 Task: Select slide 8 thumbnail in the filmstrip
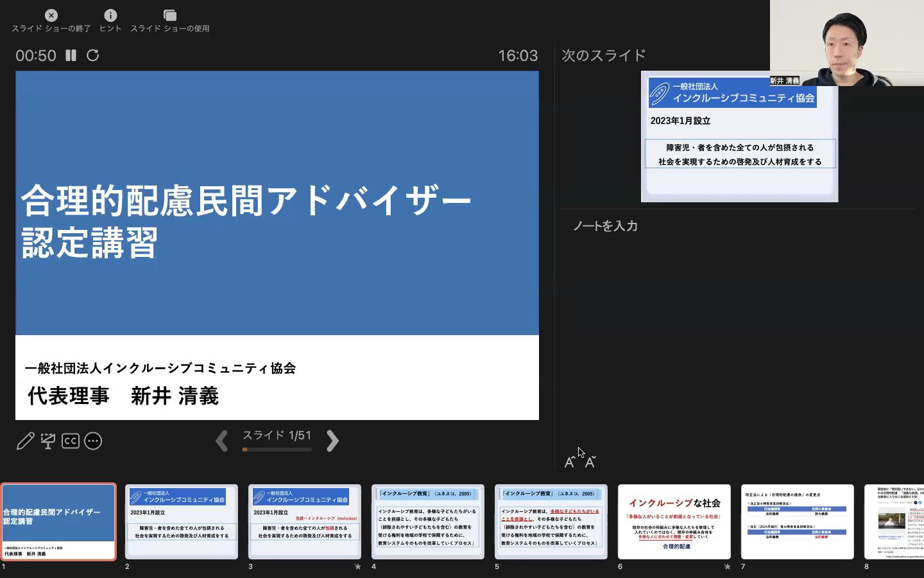[894, 522]
